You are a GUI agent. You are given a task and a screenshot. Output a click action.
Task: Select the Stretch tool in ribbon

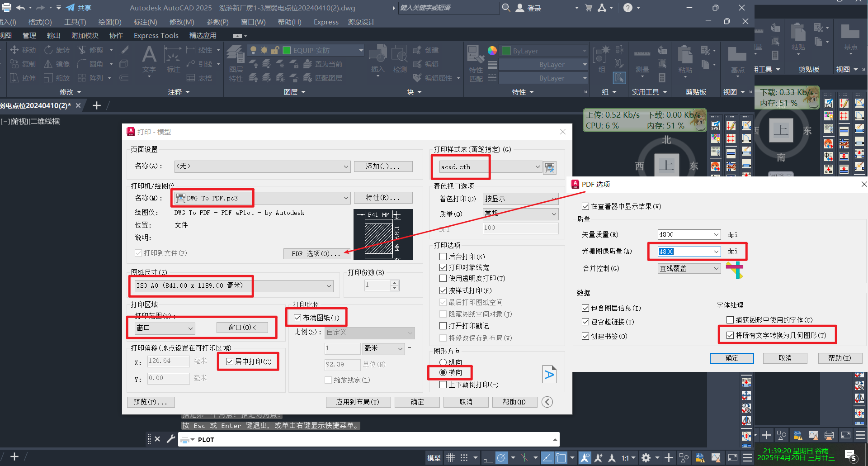(23, 78)
